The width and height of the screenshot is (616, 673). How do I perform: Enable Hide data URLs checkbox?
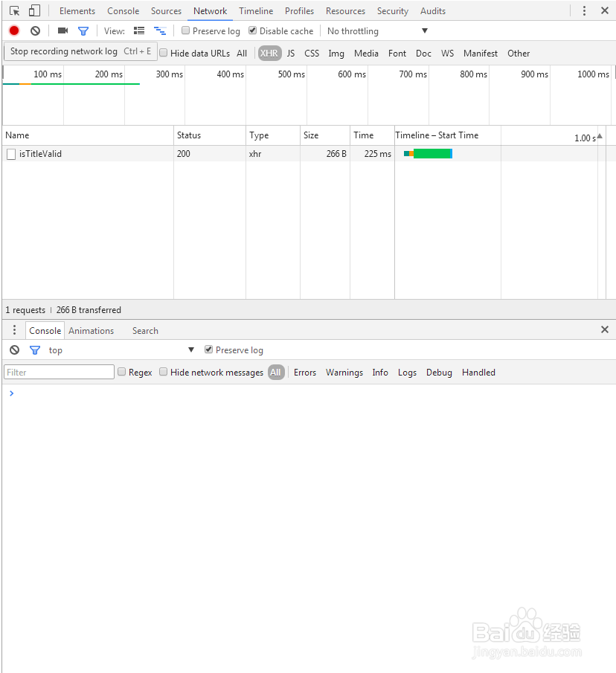tap(163, 53)
